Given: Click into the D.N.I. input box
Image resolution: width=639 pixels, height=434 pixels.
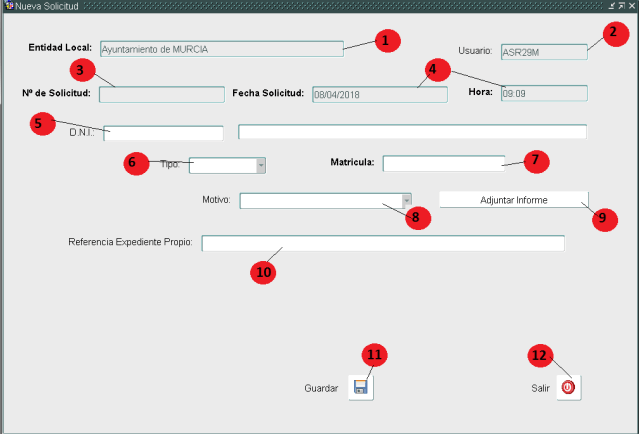Looking at the screenshot, I should click(165, 134).
